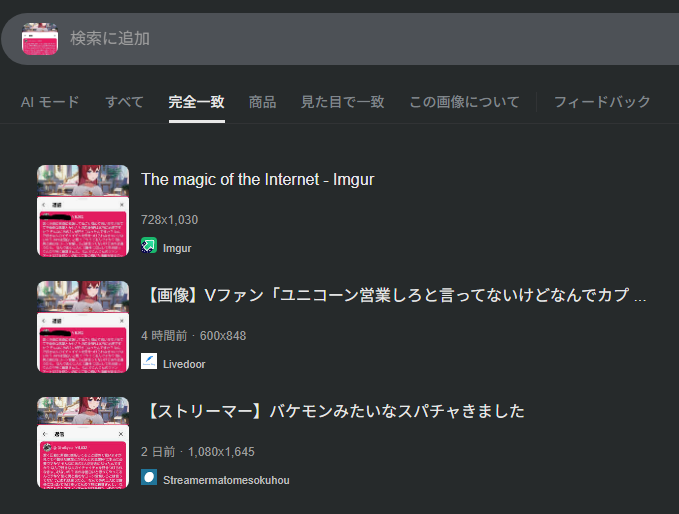Click the image preview in search bar
The height and width of the screenshot is (514, 679).
pyautogui.click(x=40, y=38)
